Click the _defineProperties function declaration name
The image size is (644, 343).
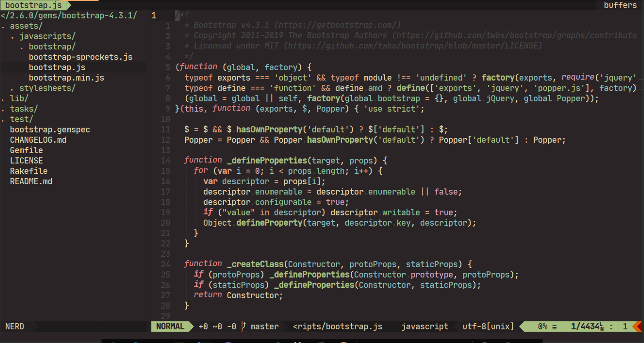[266, 161]
